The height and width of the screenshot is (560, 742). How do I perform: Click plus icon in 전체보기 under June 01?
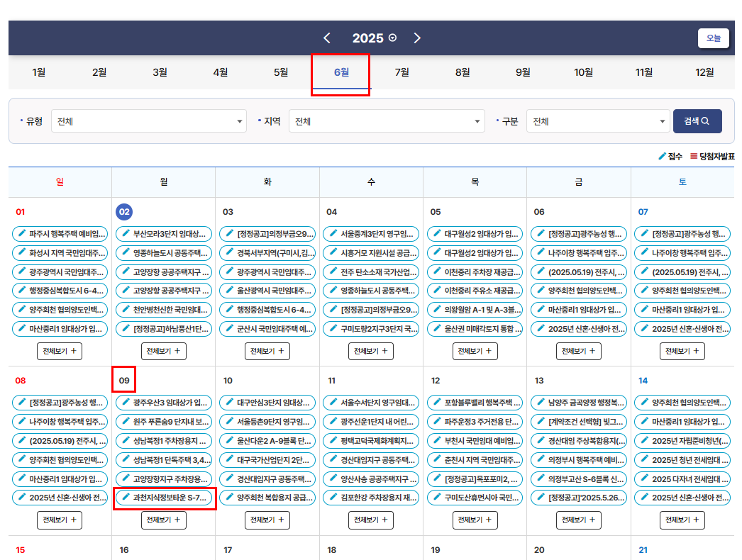(x=73, y=351)
